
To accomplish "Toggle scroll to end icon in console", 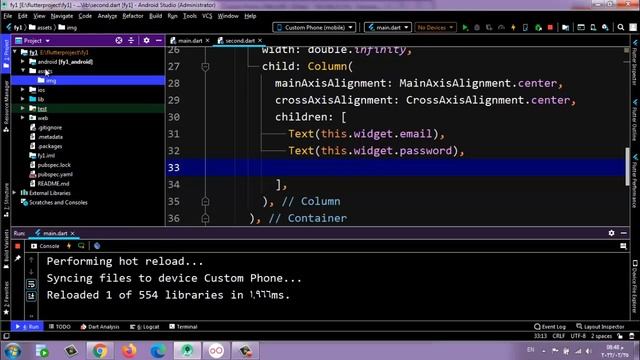I will tap(31, 296).
